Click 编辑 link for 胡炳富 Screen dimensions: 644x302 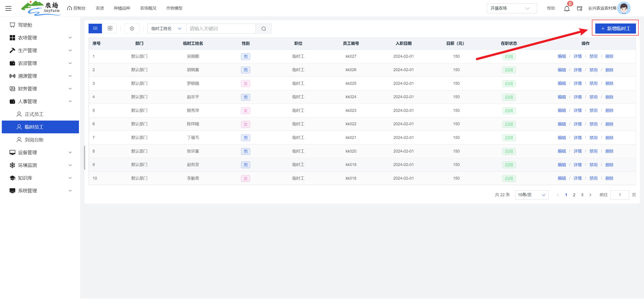(x=561, y=70)
